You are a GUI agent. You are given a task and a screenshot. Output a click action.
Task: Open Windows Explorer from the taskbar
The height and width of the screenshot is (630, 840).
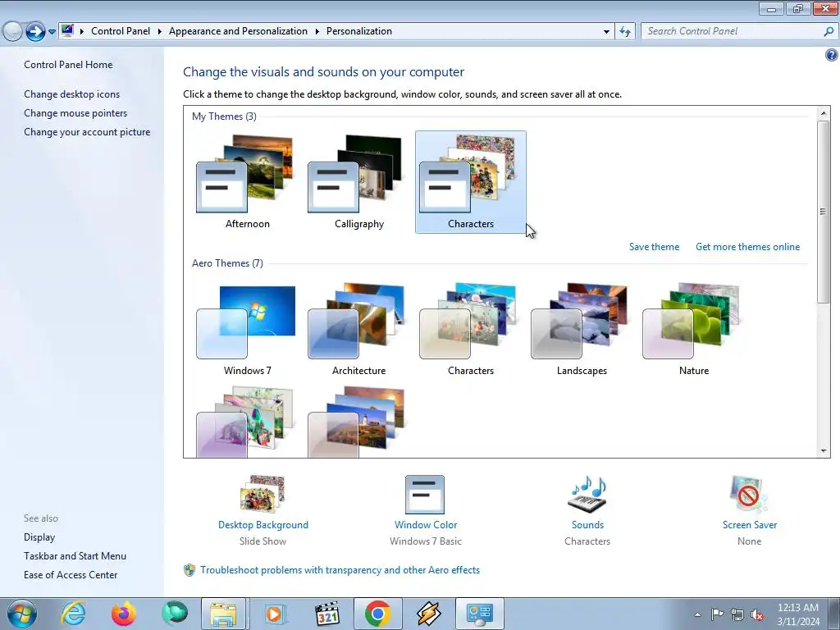[x=223, y=614]
